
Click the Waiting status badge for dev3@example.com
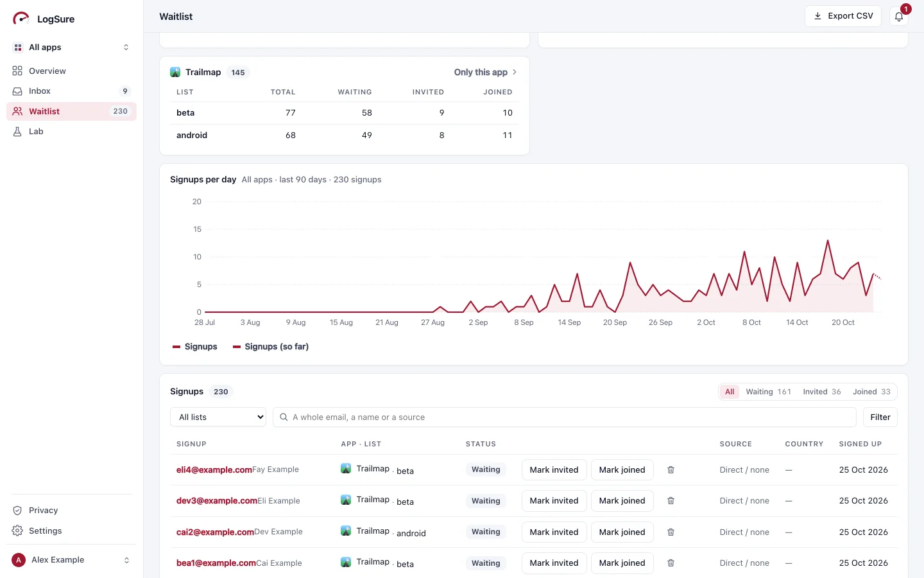tap(486, 501)
